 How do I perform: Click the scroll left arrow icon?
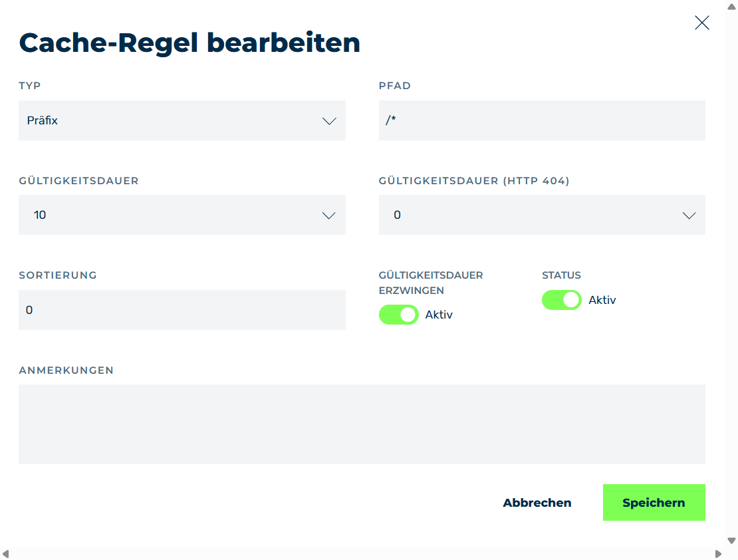(x=5, y=554)
